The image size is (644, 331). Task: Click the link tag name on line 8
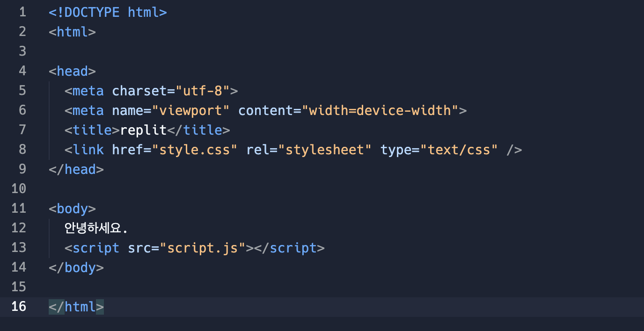[x=88, y=150]
